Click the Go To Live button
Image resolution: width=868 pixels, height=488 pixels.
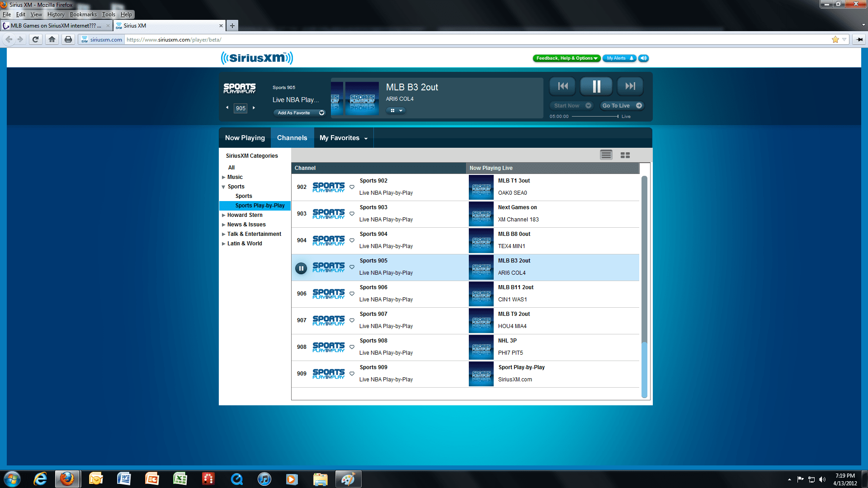tap(622, 106)
